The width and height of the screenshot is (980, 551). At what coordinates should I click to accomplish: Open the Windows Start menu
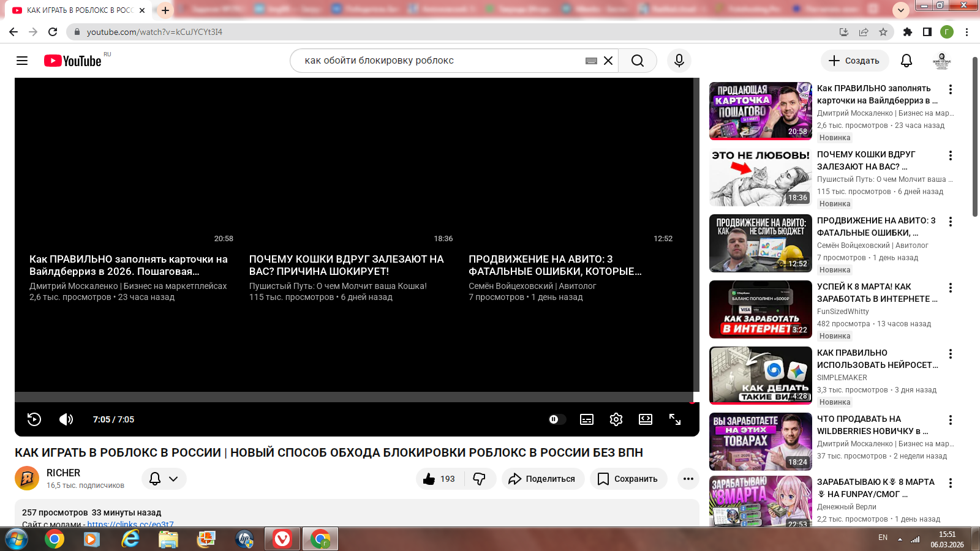(x=16, y=539)
